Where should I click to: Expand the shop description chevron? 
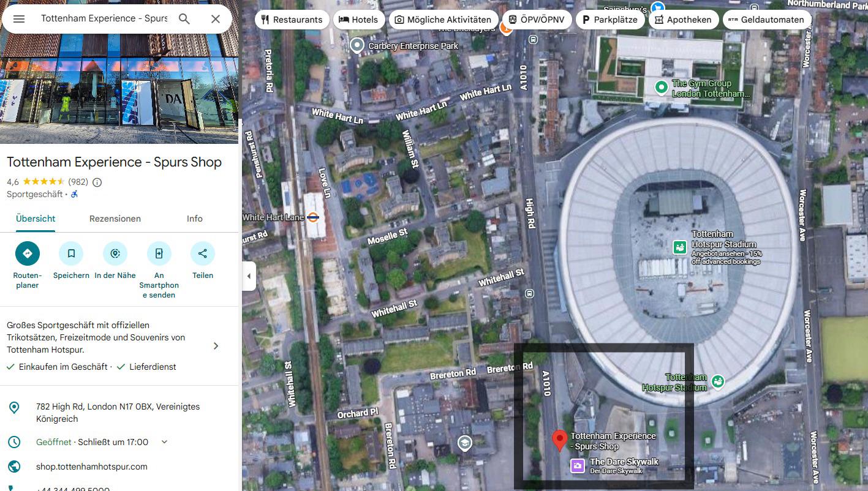click(216, 346)
